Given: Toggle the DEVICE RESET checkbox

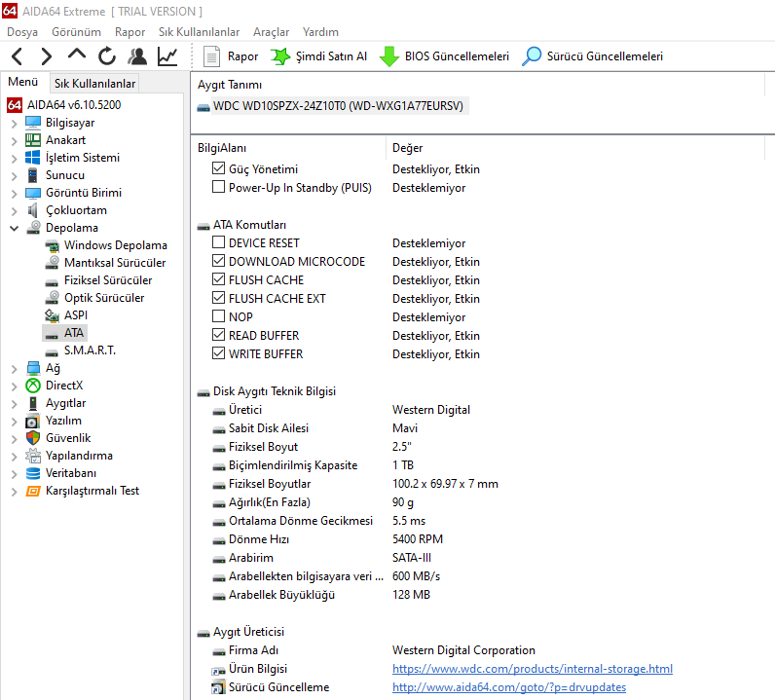Looking at the screenshot, I should pyautogui.click(x=218, y=242).
